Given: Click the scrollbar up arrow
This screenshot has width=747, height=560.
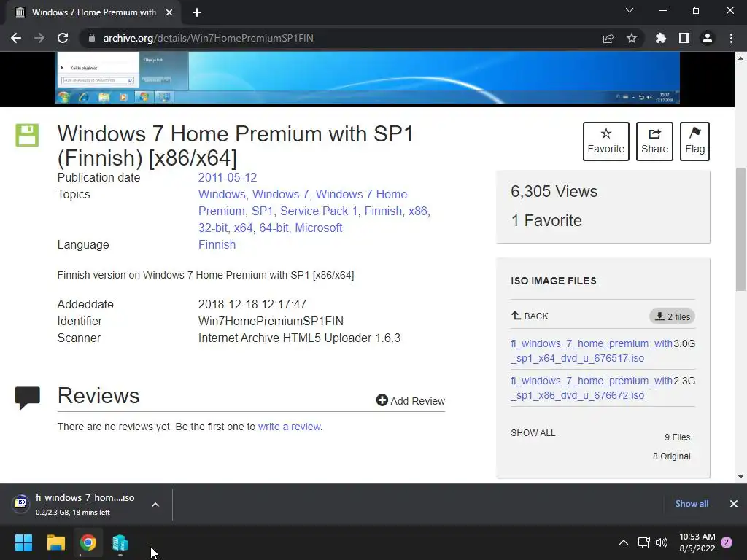Looking at the screenshot, I should point(740,58).
